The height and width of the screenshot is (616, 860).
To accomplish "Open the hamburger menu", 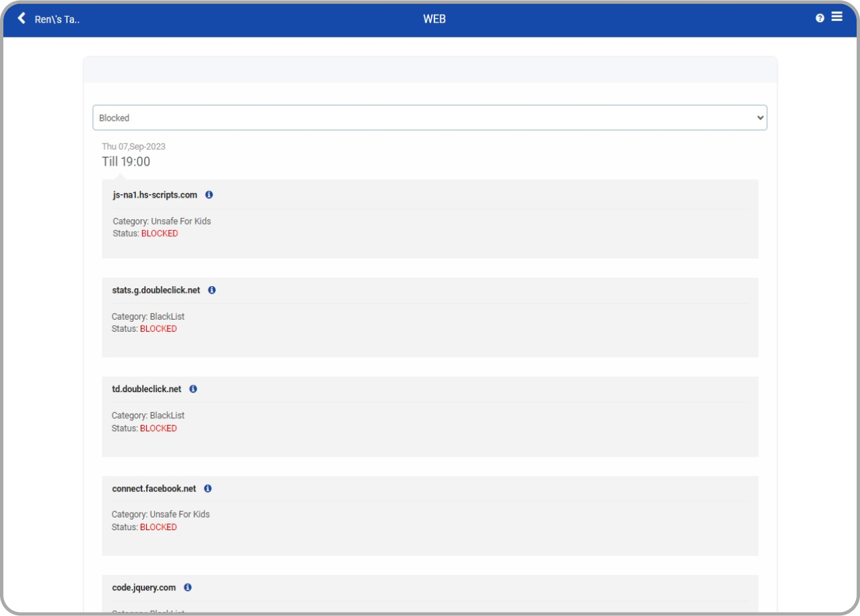I will pyautogui.click(x=837, y=17).
